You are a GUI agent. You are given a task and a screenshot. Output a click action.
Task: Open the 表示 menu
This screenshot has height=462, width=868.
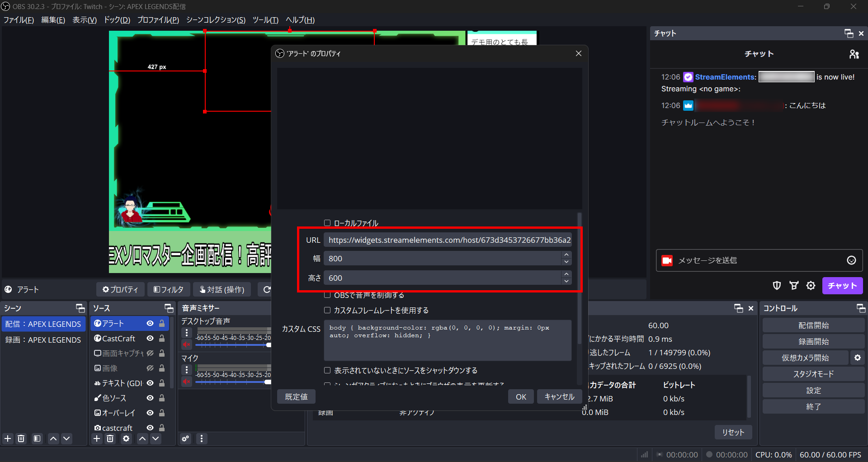pyautogui.click(x=85, y=20)
